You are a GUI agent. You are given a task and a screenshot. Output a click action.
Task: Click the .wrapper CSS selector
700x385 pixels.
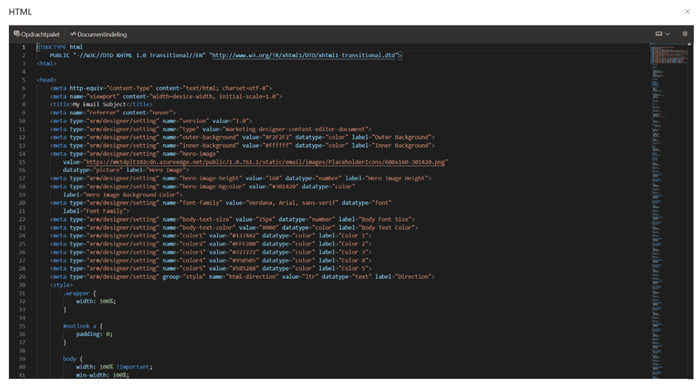point(77,293)
